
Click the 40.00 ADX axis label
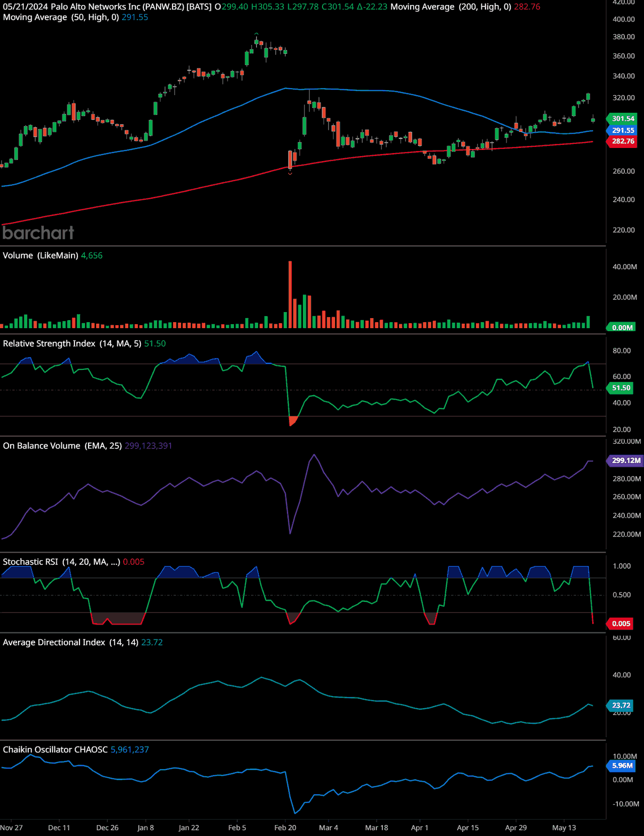(622, 675)
